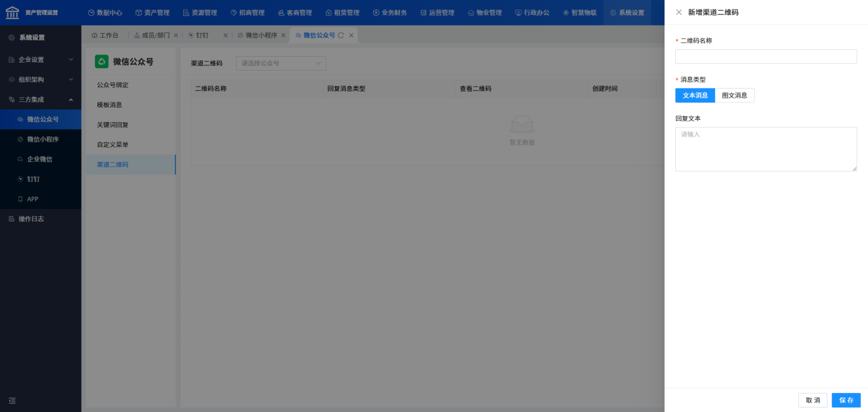Image resolution: width=868 pixels, height=412 pixels.
Task: Click the 资产管理运营 building logo
Action: (12, 12)
